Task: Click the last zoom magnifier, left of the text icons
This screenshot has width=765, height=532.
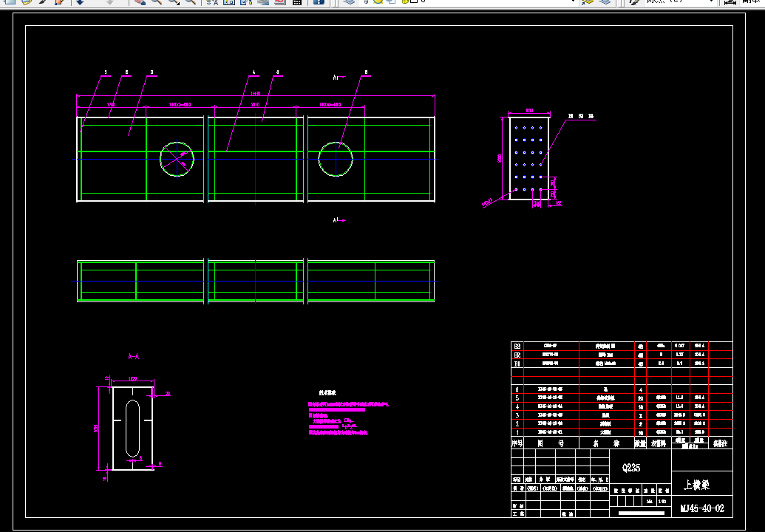Action: 191,2
